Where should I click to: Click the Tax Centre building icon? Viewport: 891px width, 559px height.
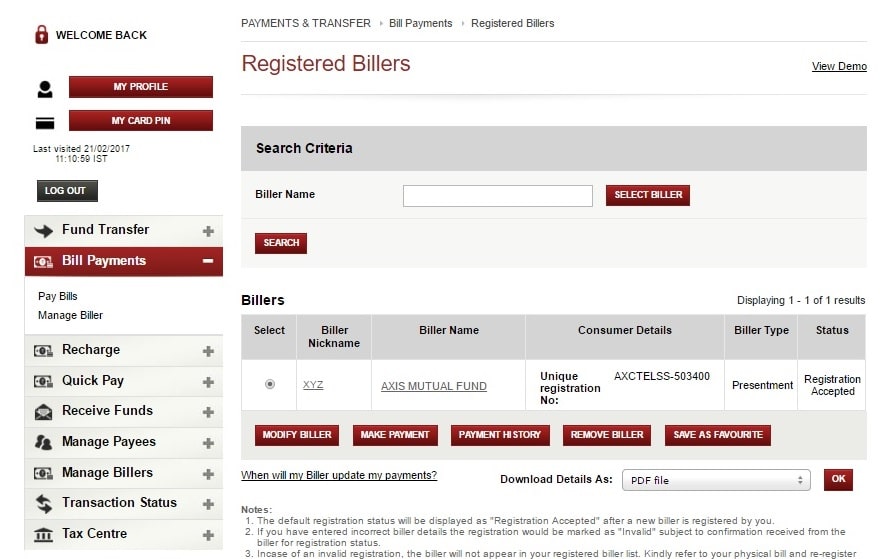43,534
